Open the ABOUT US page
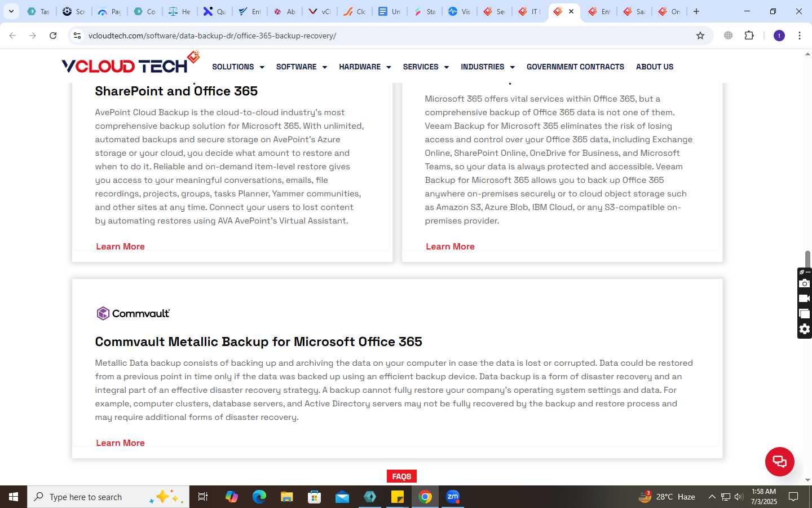This screenshot has height=508, width=812. coord(655,67)
